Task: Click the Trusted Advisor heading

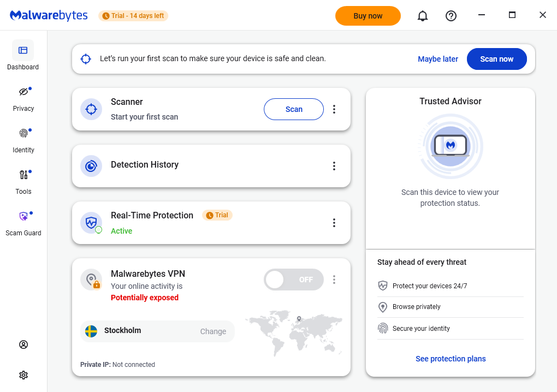Action: pyautogui.click(x=451, y=101)
